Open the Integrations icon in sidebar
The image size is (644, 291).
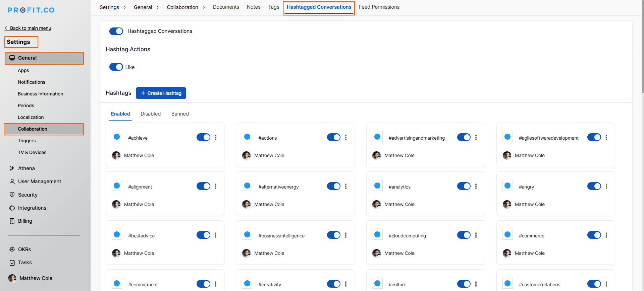(x=12, y=208)
